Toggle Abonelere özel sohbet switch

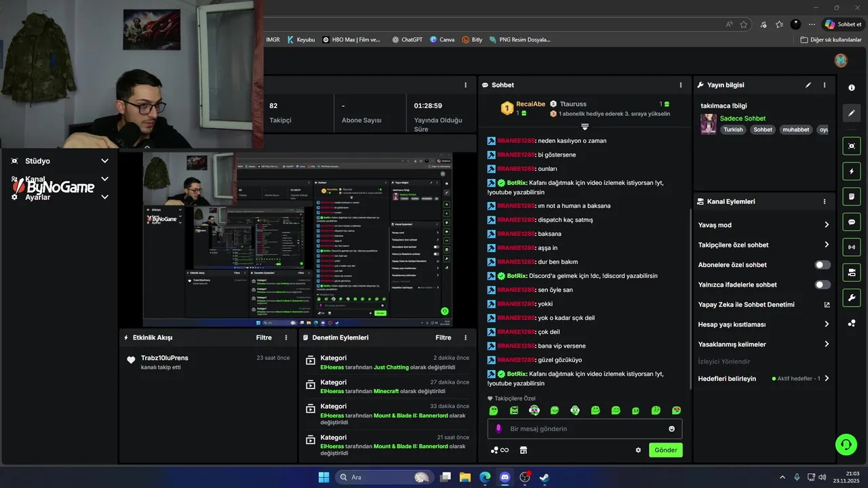click(x=823, y=265)
